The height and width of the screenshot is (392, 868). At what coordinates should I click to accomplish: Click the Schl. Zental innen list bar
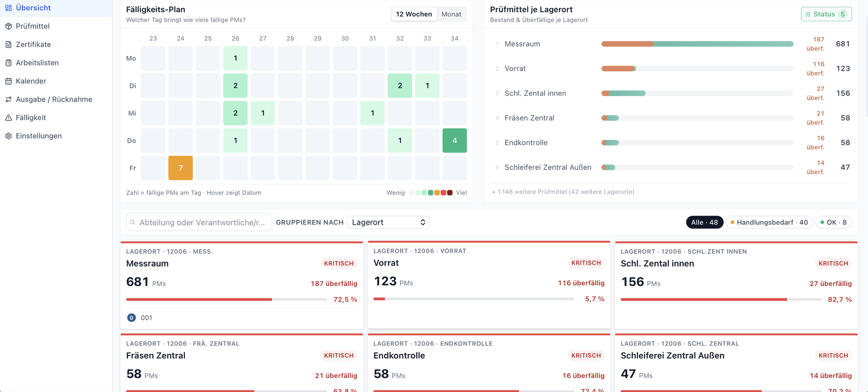pyautogui.click(x=697, y=93)
